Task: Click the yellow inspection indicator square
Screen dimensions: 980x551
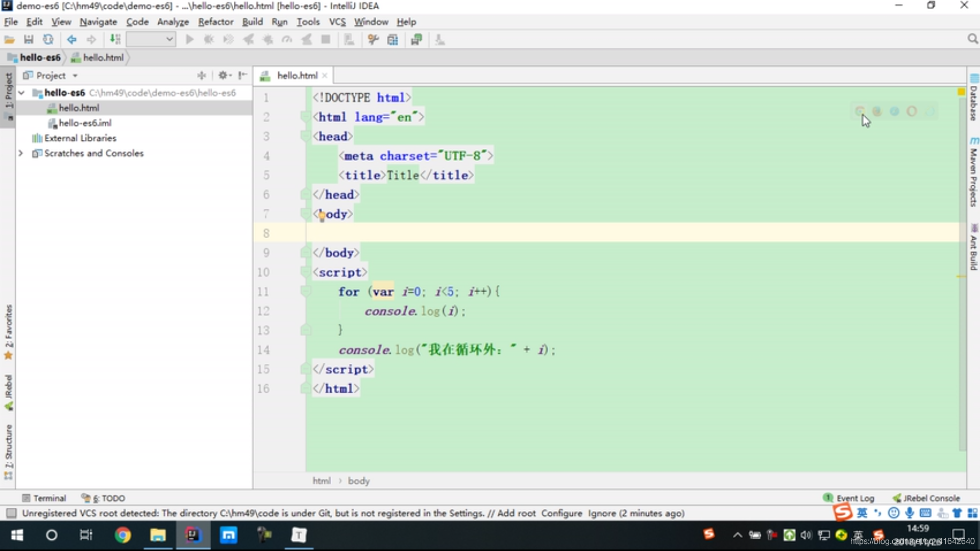Action: (961, 92)
